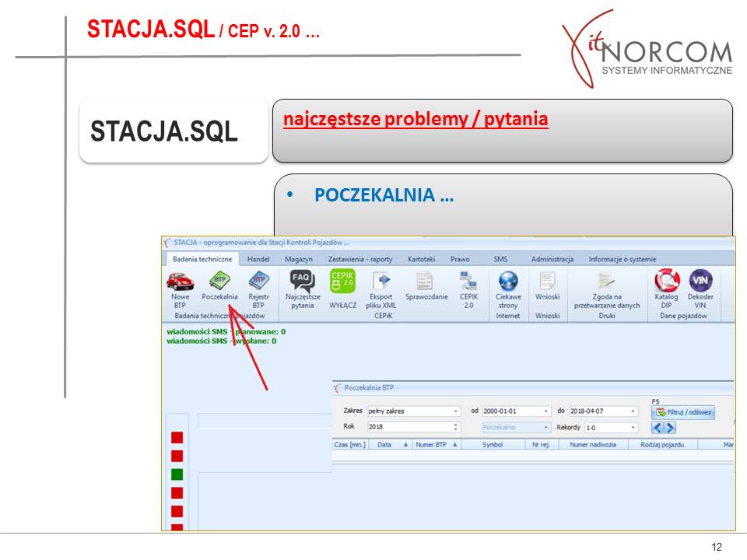Select the Prawo tab
Viewport: 747px width, 560px height.
[x=460, y=259]
